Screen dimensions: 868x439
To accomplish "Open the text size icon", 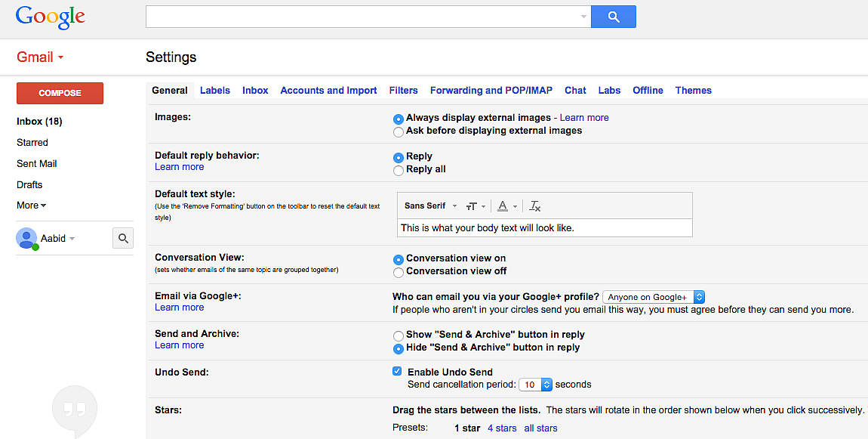I will point(471,206).
